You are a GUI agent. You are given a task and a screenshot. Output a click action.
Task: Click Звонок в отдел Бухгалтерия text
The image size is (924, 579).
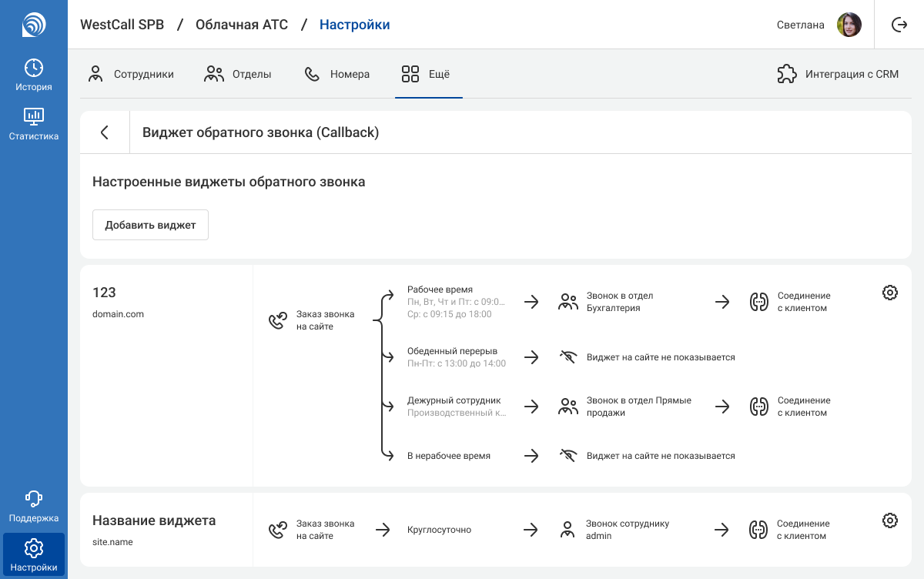(620, 302)
